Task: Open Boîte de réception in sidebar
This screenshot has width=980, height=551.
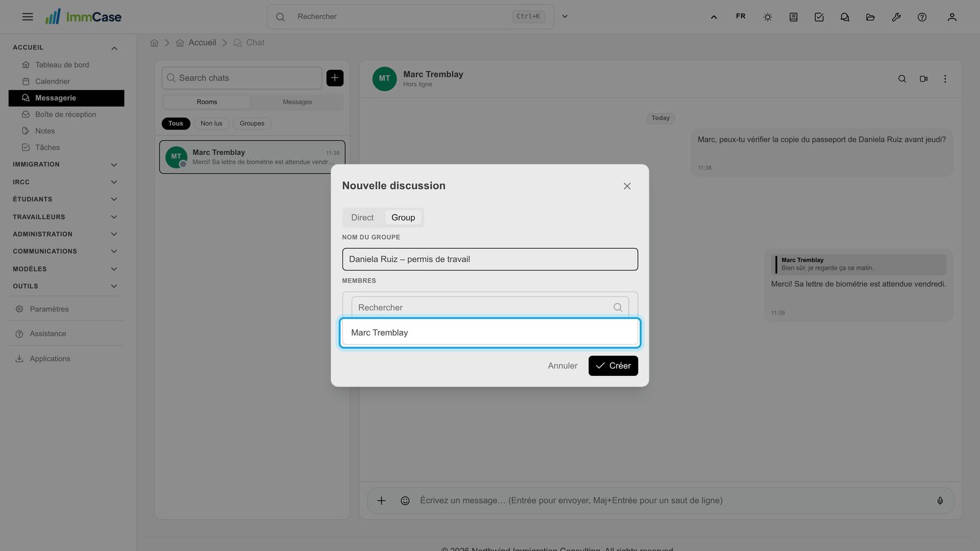Action: [x=66, y=114]
